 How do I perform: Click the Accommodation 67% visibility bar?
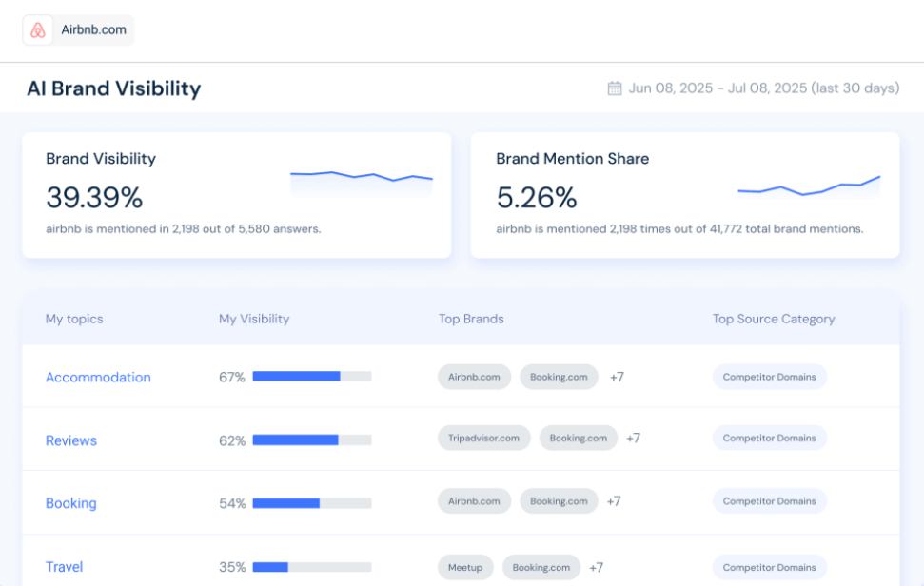pyautogui.click(x=311, y=377)
